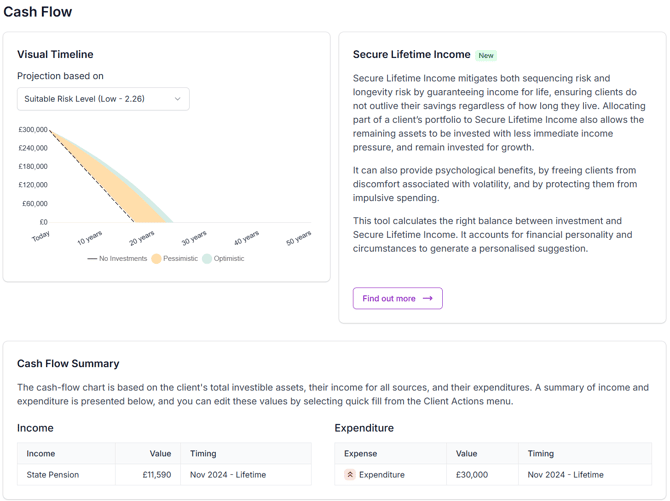Click the Today label on chart axis

(x=41, y=237)
